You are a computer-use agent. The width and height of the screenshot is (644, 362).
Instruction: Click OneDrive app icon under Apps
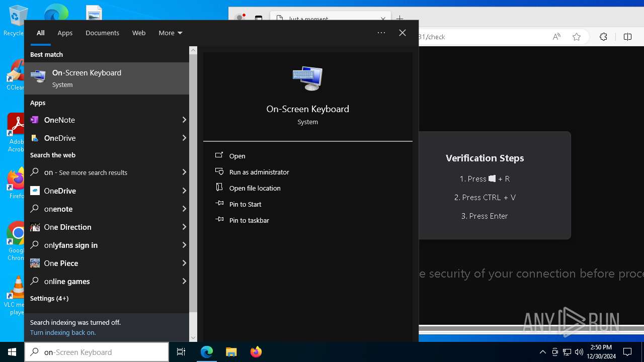point(35,138)
